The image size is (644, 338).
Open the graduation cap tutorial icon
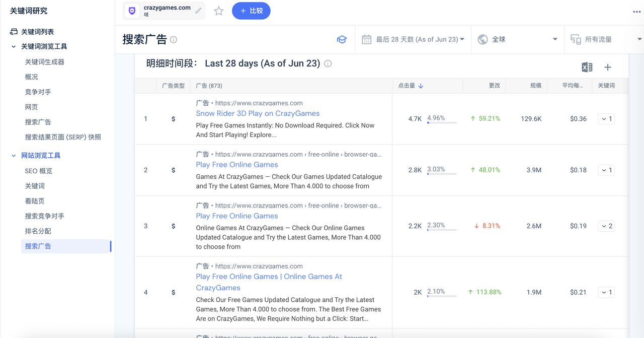tap(342, 40)
